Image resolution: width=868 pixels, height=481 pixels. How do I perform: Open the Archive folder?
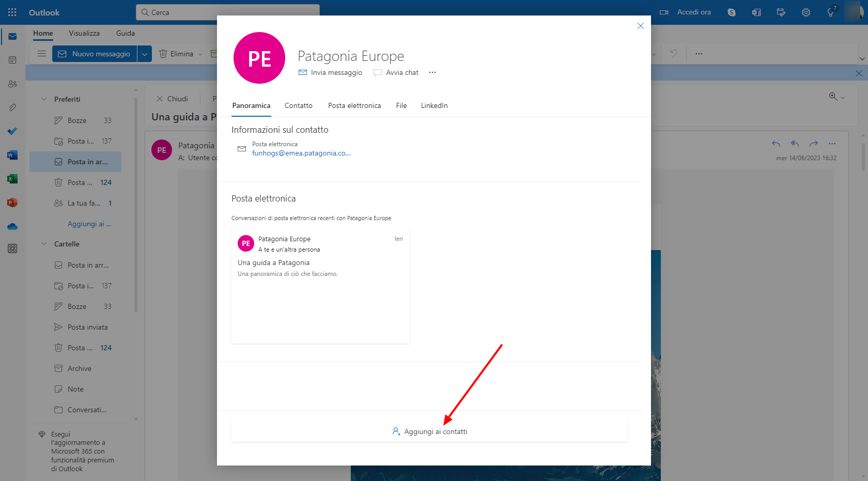(x=75, y=368)
